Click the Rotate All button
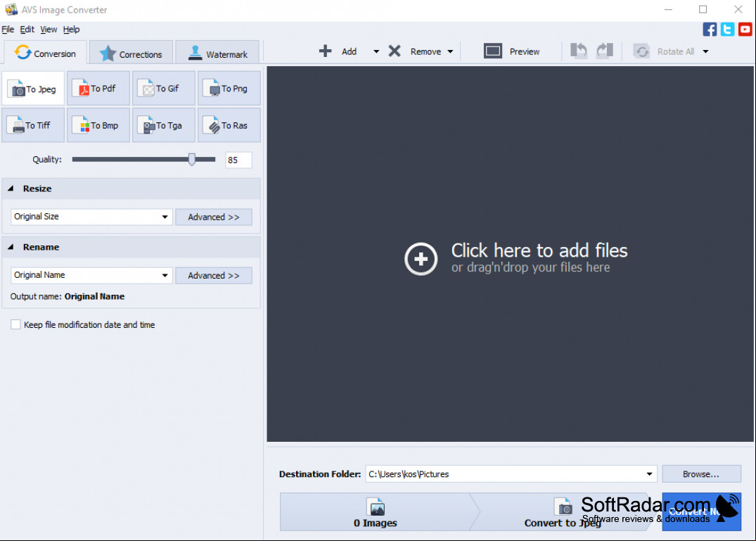The width and height of the screenshot is (756, 541). click(665, 51)
